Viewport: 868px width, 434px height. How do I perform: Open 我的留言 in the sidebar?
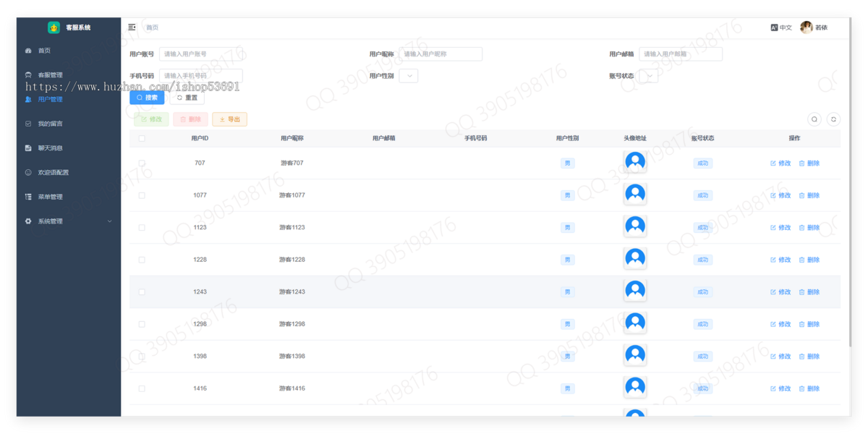(69, 124)
